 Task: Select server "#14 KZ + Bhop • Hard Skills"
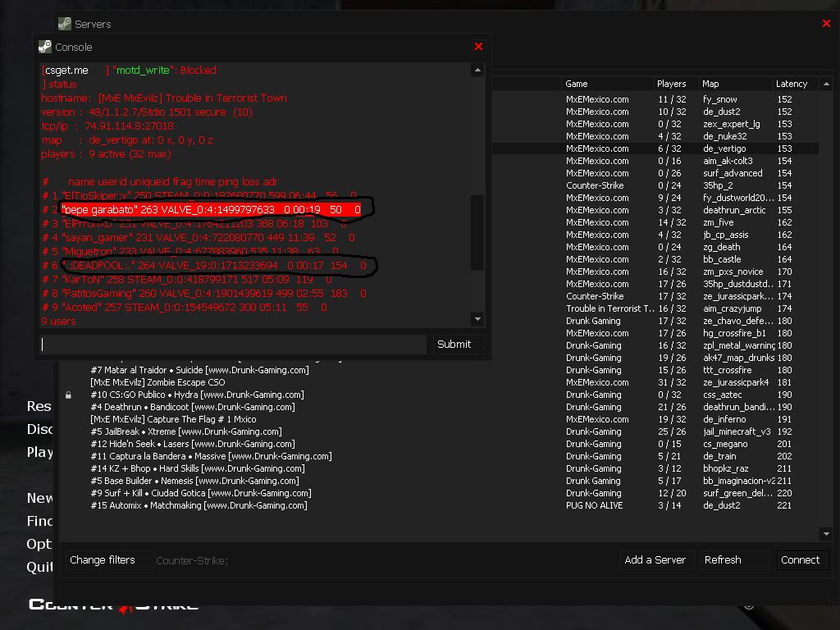pyautogui.click(x=198, y=468)
